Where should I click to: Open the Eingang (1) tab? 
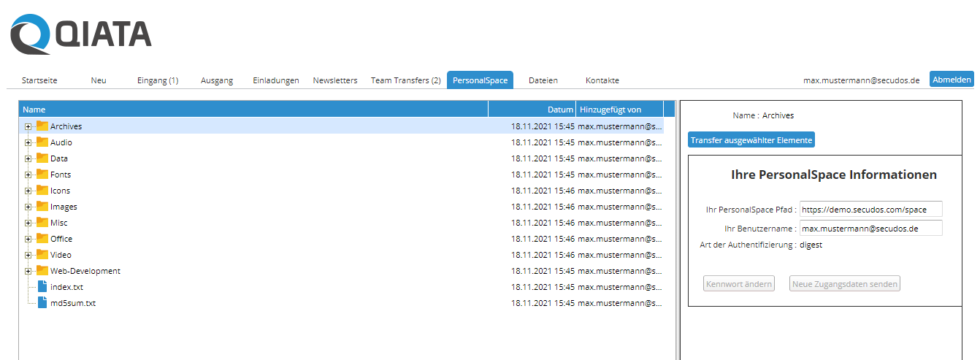(158, 80)
